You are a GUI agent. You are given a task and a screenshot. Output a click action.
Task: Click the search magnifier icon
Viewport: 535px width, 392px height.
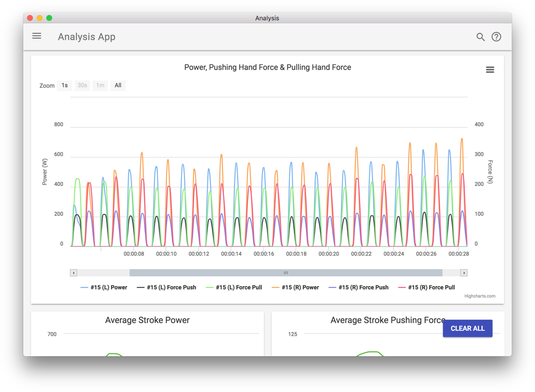pos(481,37)
